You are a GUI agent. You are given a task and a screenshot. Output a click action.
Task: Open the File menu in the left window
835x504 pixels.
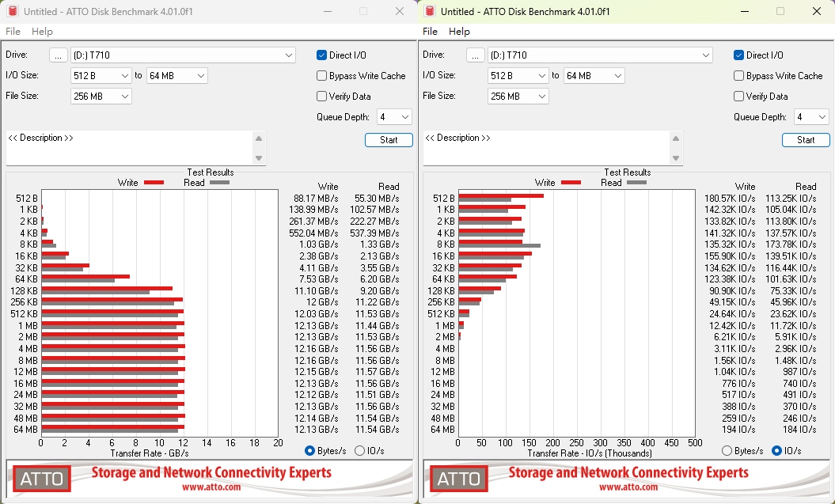click(x=13, y=32)
